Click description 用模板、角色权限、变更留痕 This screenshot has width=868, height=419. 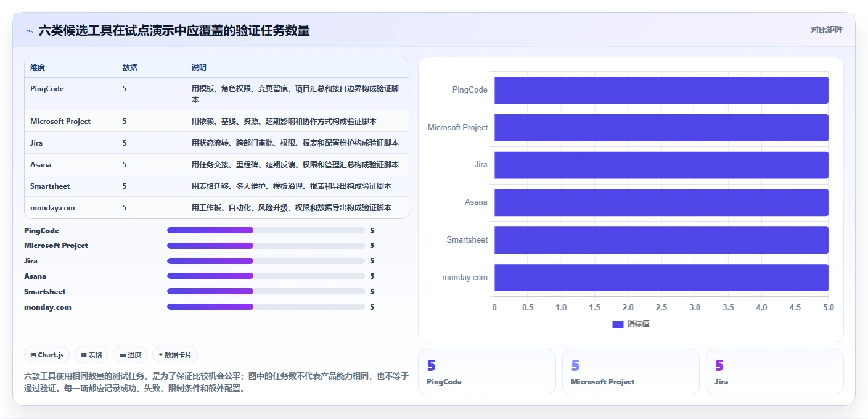(x=295, y=94)
